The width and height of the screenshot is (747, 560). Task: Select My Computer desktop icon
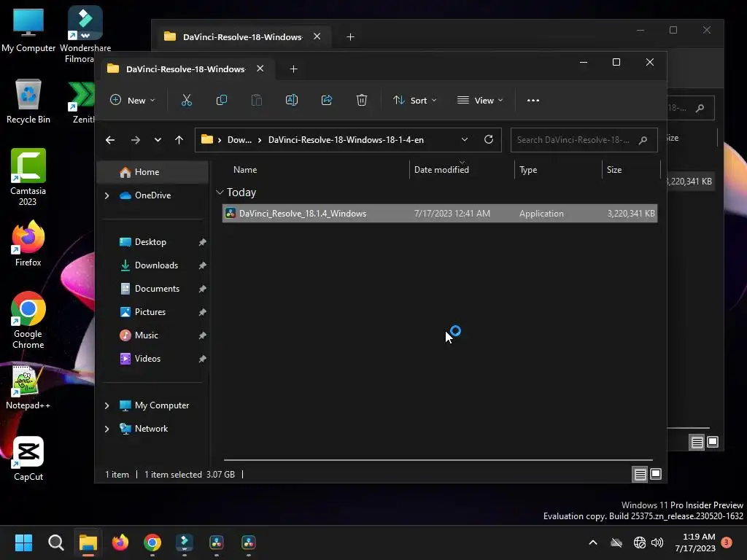(28, 30)
